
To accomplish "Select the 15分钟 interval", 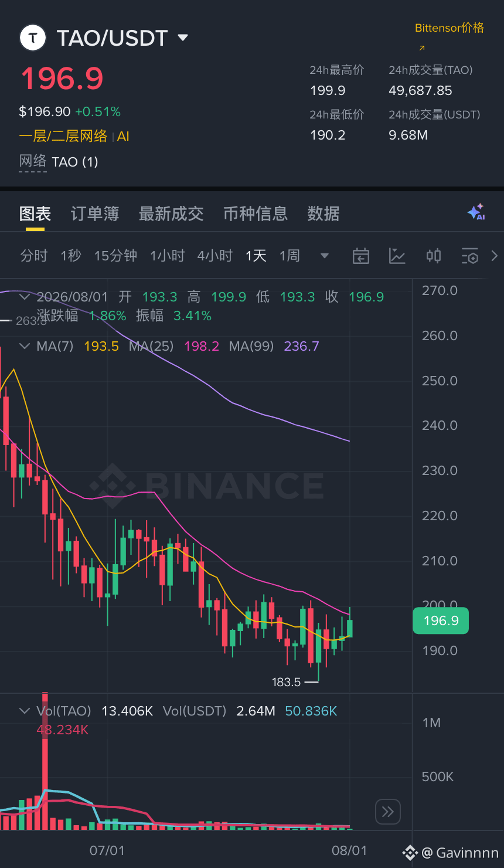I will 115,256.
